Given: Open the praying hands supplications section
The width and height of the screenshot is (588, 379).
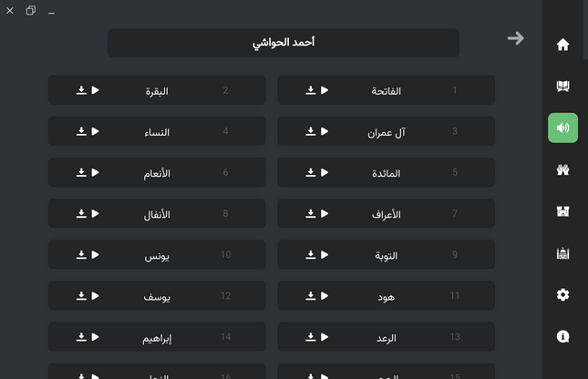Looking at the screenshot, I should pyautogui.click(x=562, y=169).
